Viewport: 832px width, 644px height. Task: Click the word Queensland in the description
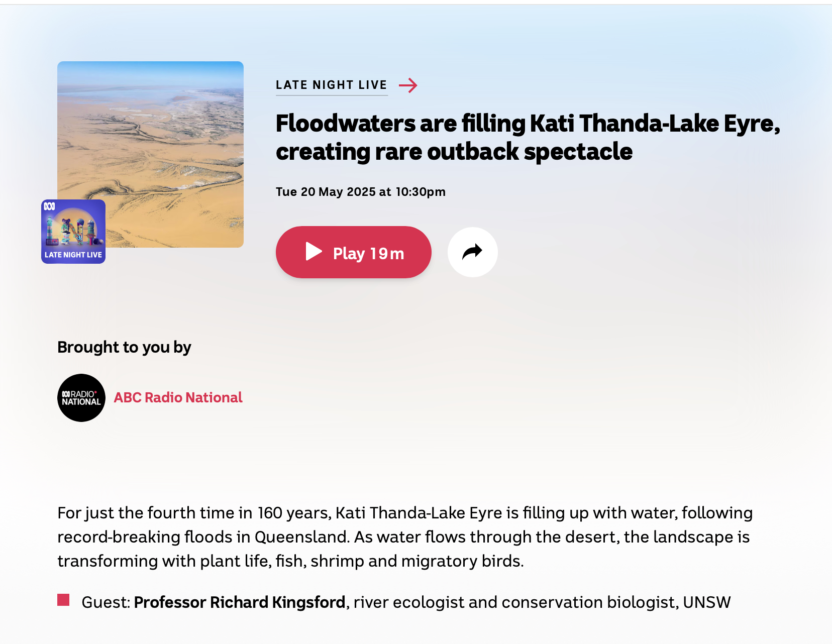tap(302, 536)
